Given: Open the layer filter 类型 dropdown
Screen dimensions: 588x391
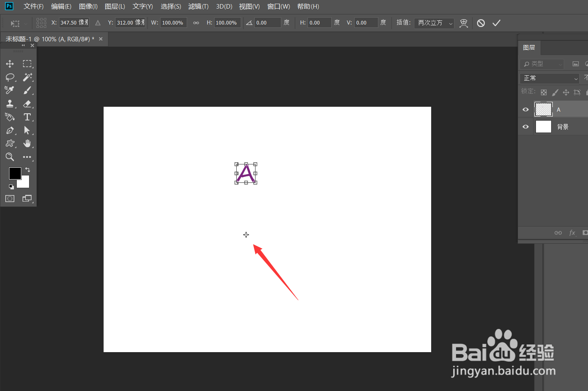Looking at the screenshot, I should [542, 64].
